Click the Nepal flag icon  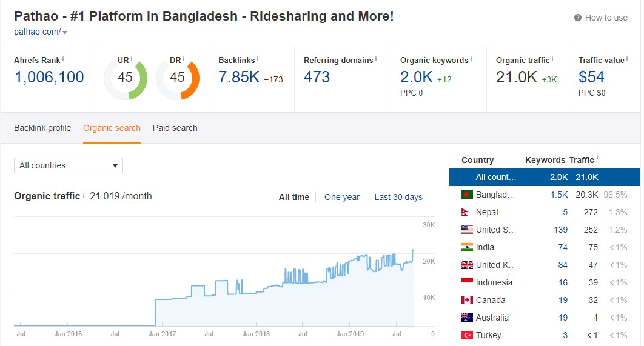(x=465, y=212)
